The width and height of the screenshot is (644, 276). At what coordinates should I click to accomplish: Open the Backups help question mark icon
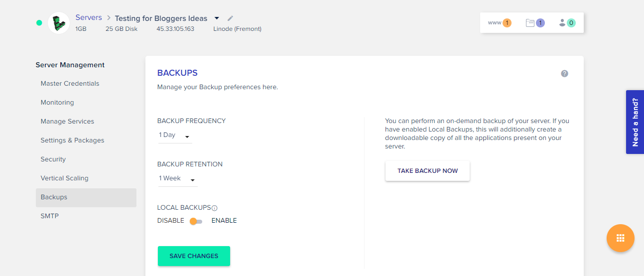click(x=564, y=74)
